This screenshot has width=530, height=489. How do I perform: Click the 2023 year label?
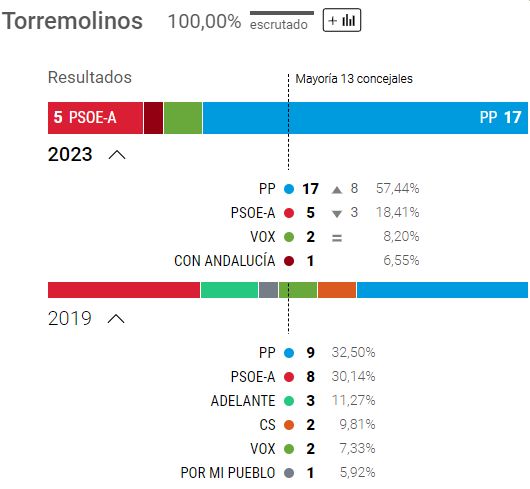[70, 154]
